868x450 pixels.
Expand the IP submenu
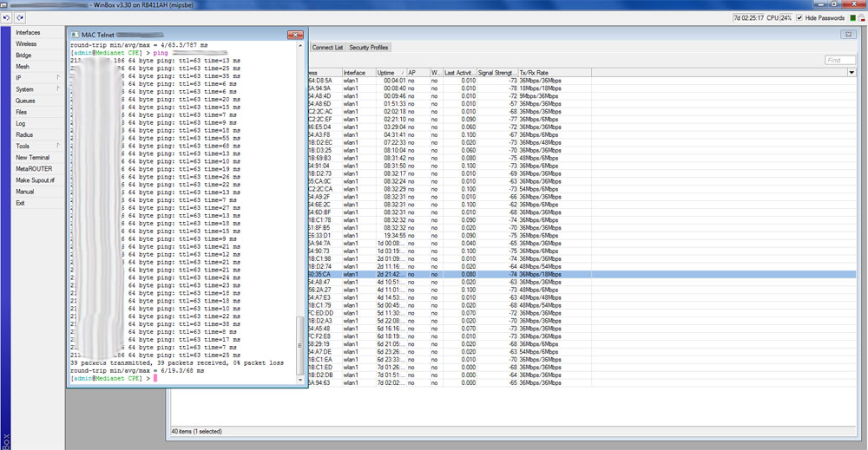point(36,78)
